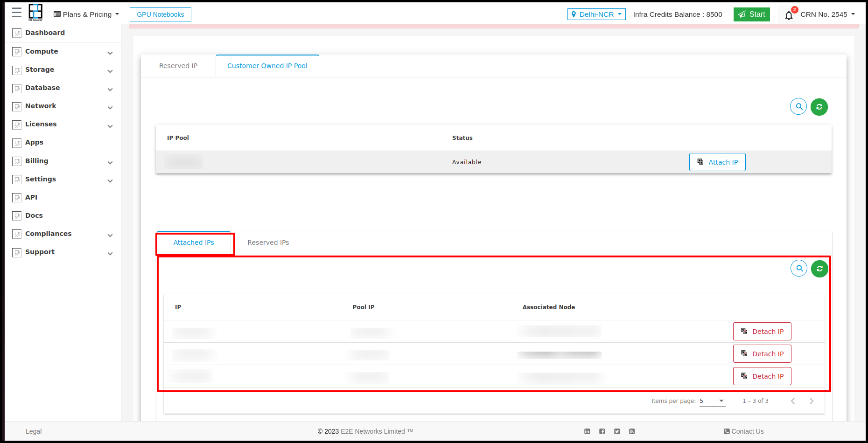
Task: Click the green refresh icon above IP Pool table
Action: pyautogui.click(x=819, y=107)
